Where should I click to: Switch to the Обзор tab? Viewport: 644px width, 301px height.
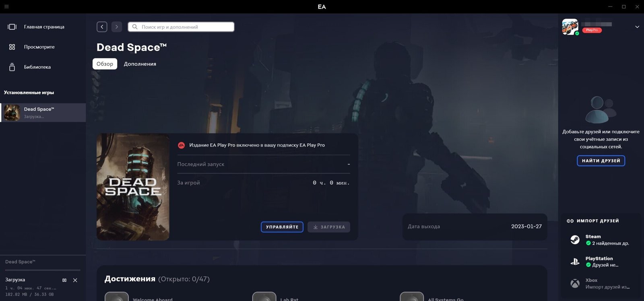click(x=105, y=64)
